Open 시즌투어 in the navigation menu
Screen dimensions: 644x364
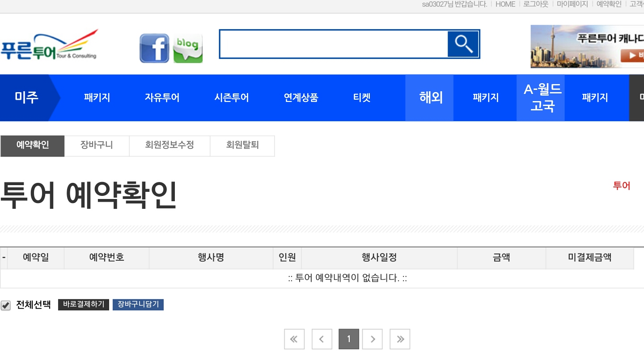(232, 97)
